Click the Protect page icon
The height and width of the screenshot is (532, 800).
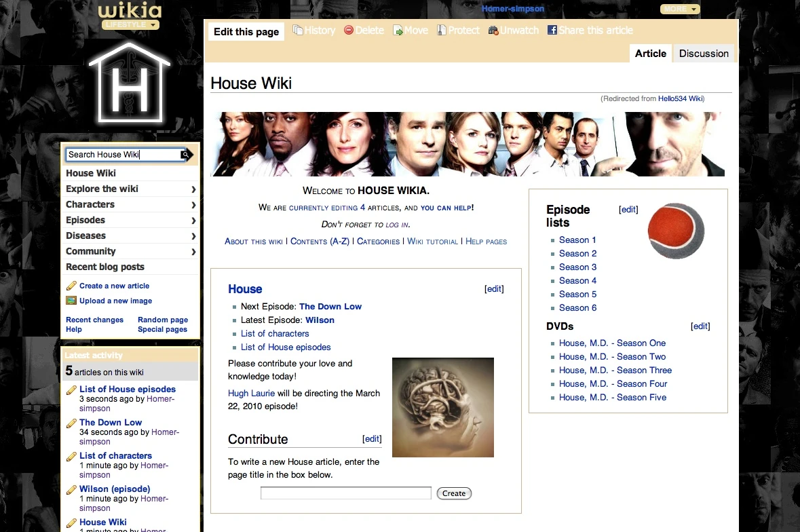(442, 31)
